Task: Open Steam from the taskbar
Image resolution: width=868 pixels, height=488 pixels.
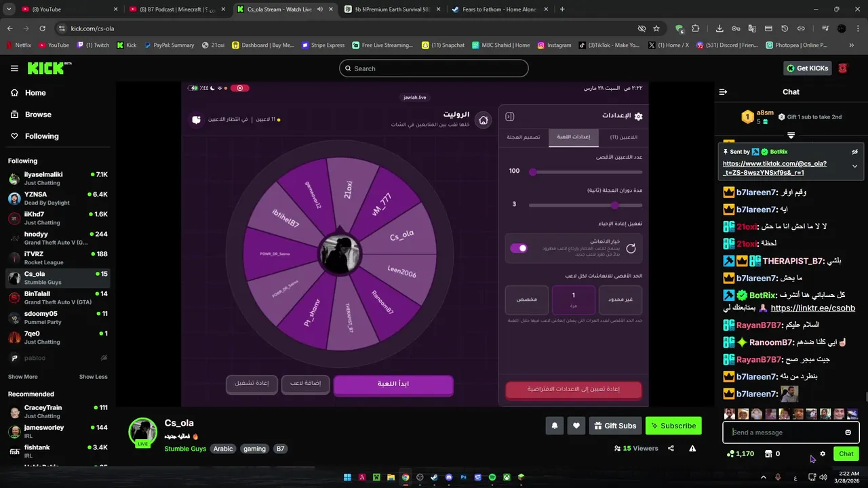Action: (x=434, y=477)
